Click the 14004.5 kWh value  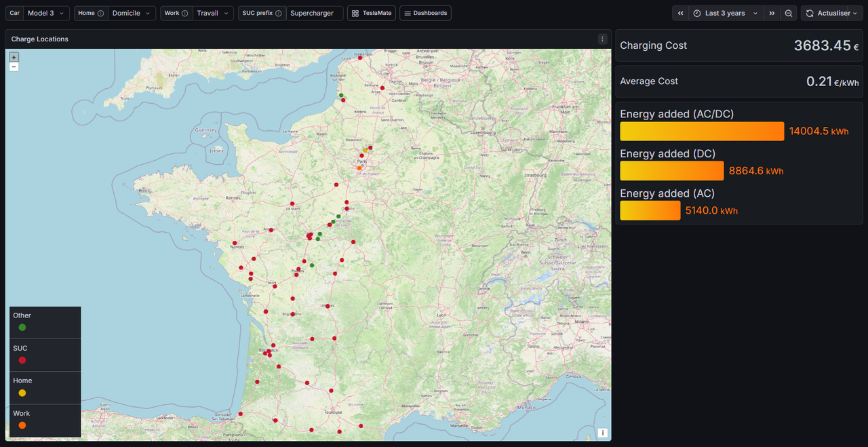[x=818, y=132]
